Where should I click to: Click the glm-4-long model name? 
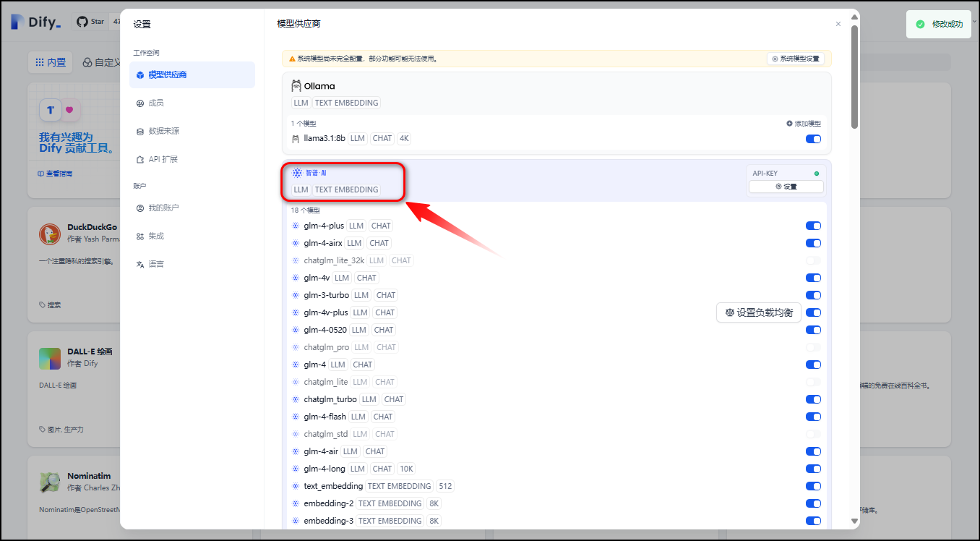324,469
